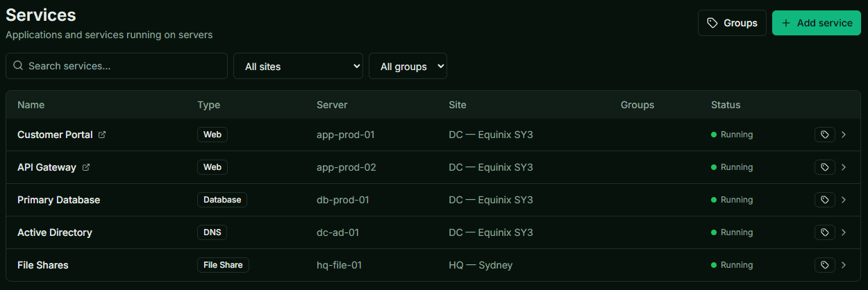The image size is (868, 290).
Task: Click the DNS type badge
Action: 212,232
